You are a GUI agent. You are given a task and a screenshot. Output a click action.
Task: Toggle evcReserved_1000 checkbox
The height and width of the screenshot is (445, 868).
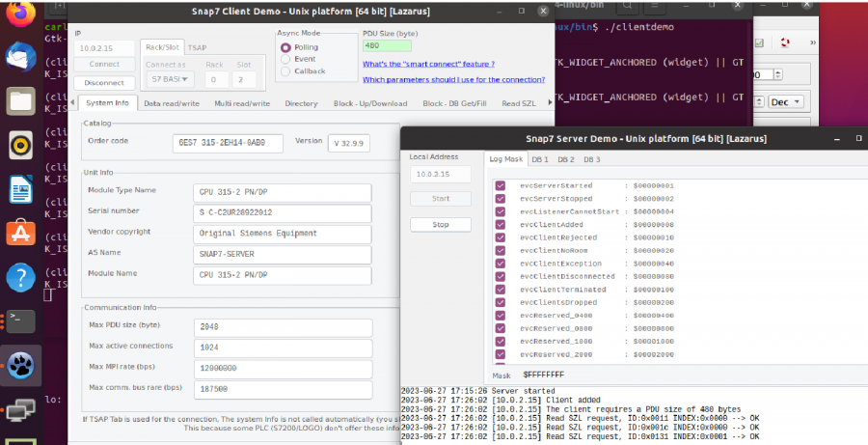pos(501,342)
